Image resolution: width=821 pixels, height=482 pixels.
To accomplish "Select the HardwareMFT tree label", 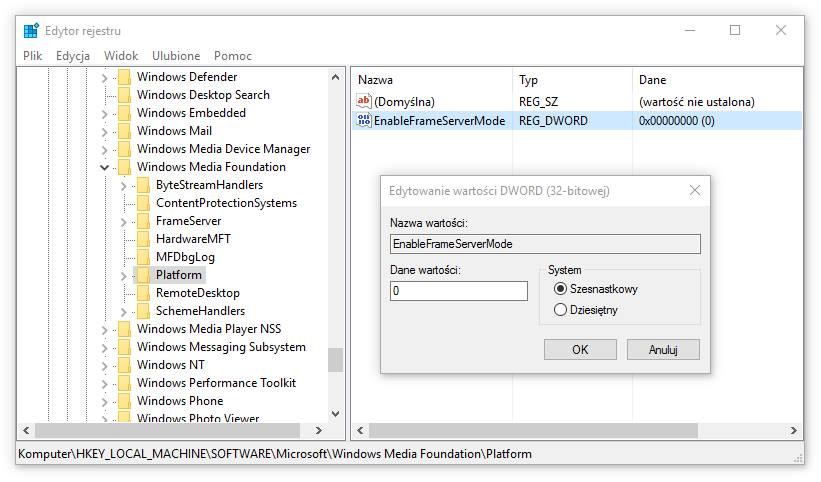I will point(193,239).
